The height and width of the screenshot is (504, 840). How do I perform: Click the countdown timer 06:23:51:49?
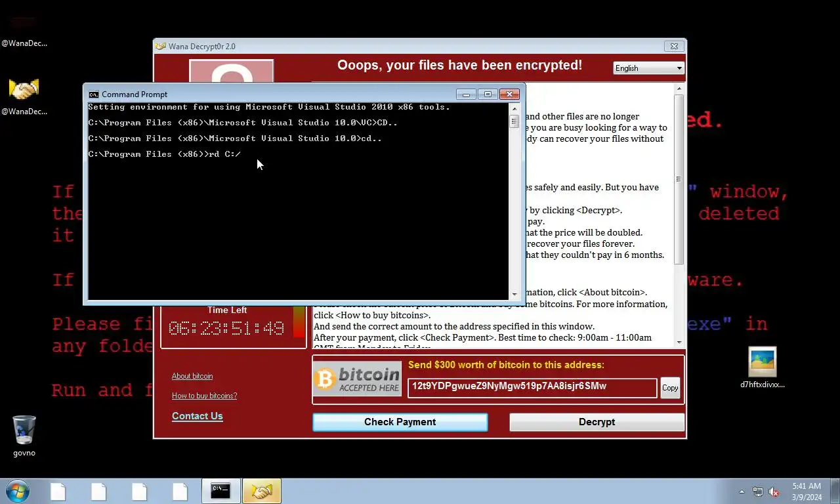(226, 328)
